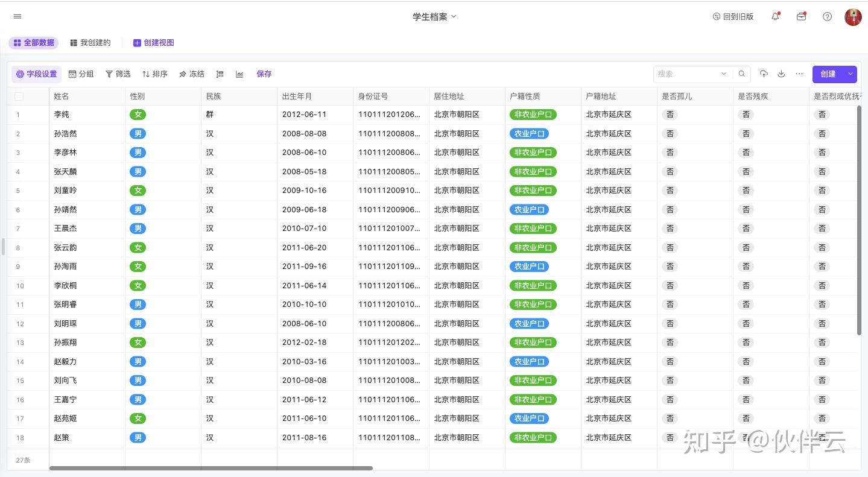
Task: Click the vertical scrollbar thumb
Action: tap(860, 220)
